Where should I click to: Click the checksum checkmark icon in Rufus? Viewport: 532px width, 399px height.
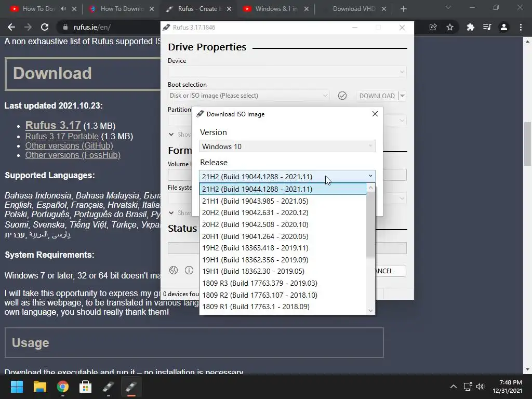(x=342, y=96)
